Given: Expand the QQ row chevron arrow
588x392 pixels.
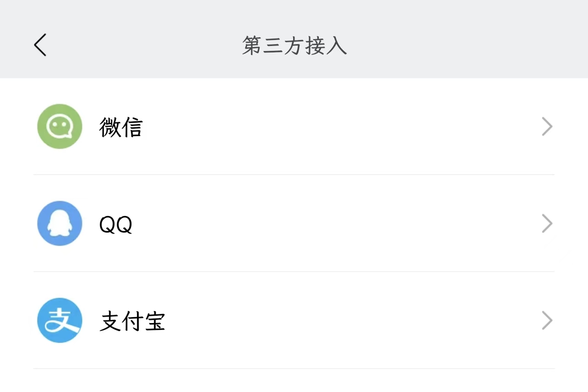Looking at the screenshot, I should (x=547, y=223).
